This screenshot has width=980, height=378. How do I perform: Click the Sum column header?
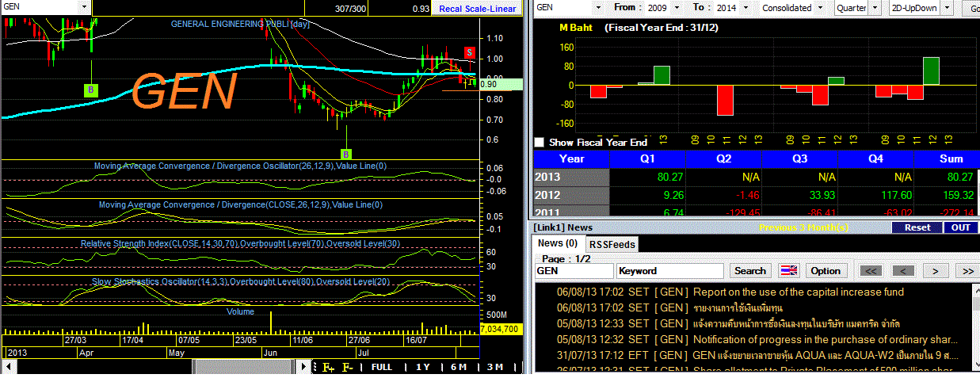pyautogui.click(x=951, y=158)
